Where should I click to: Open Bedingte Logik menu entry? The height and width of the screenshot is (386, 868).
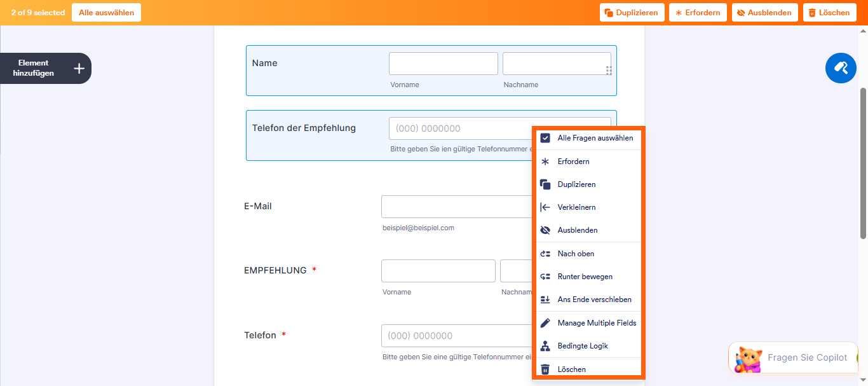pyautogui.click(x=588, y=346)
